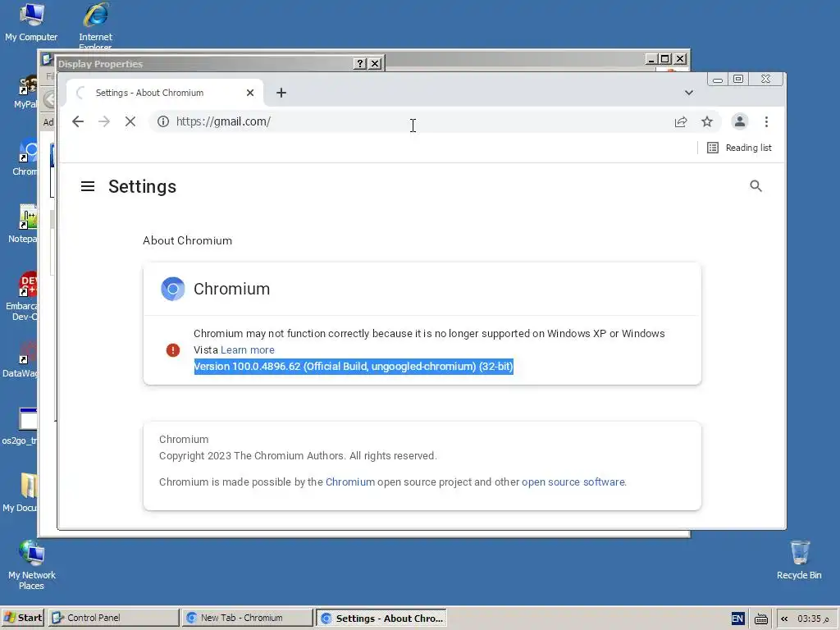View site information icon in address bar
The height and width of the screenshot is (630, 840).
click(163, 121)
